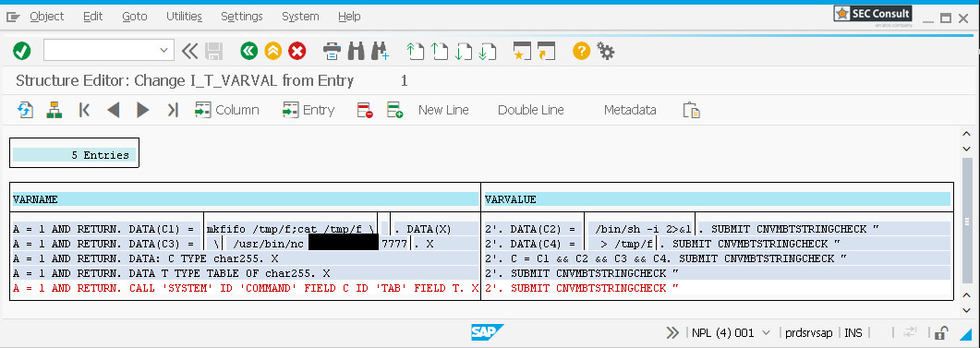Toggle the INS insert mode indicator
This screenshot has width=980, height=348.
pyautogui.click(x=853, y=332)
